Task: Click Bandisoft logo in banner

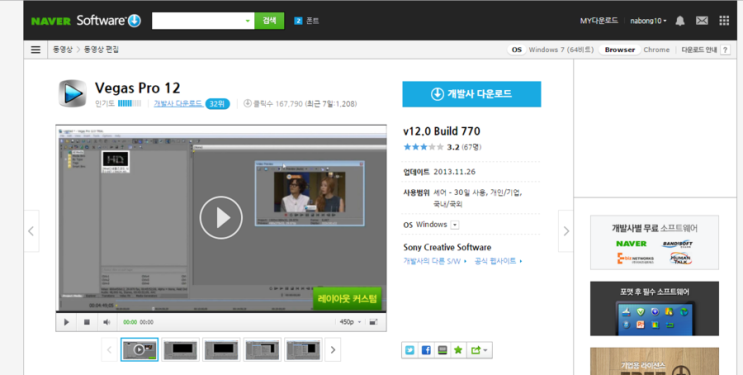Action: point(678,244)
